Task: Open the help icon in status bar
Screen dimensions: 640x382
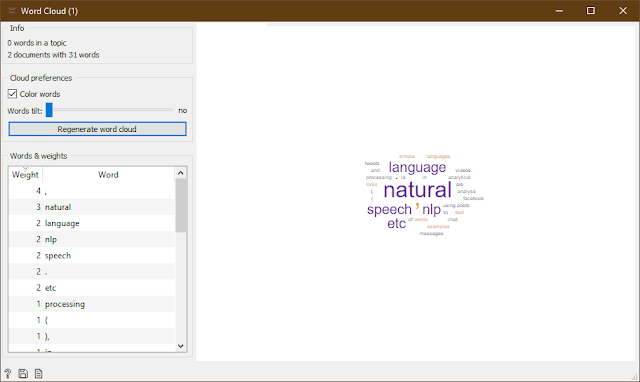Action: pos(7,373)
